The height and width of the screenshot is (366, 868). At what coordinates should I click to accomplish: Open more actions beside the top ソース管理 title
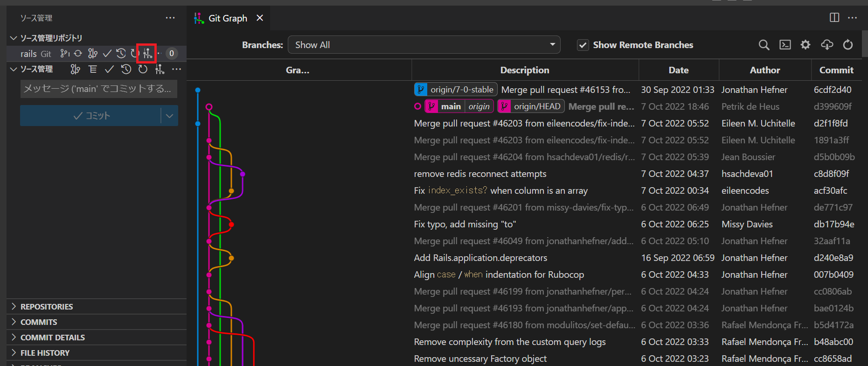pyautogui.click(x=170, y=18)
